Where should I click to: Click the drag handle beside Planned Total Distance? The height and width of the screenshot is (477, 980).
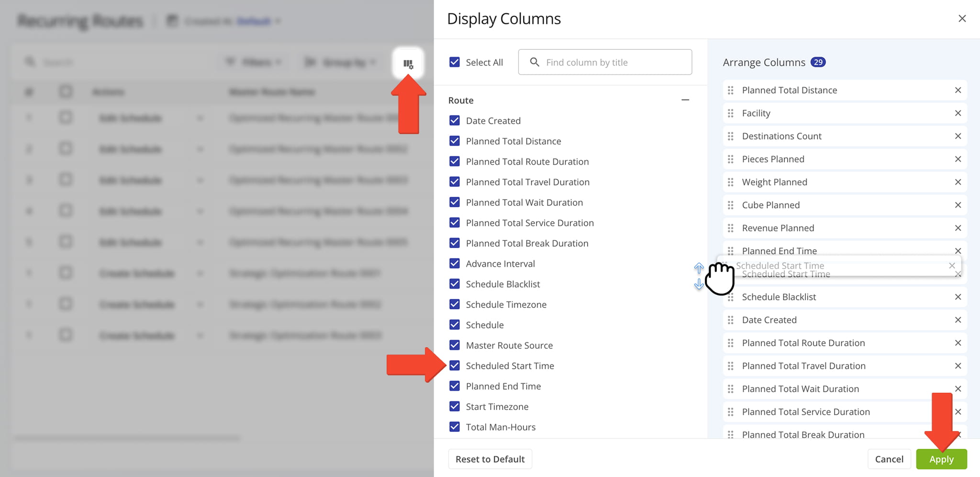point(731,90)
